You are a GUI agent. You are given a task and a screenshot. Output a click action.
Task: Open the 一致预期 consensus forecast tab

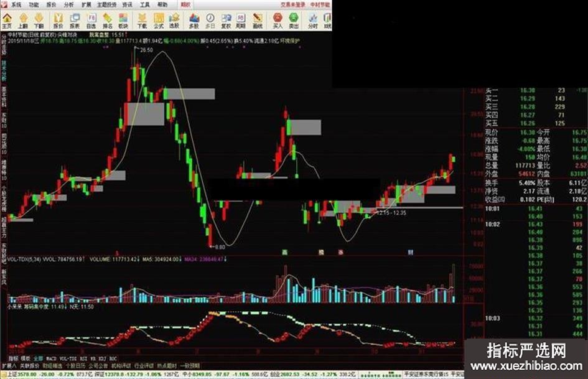coord(190,366)
